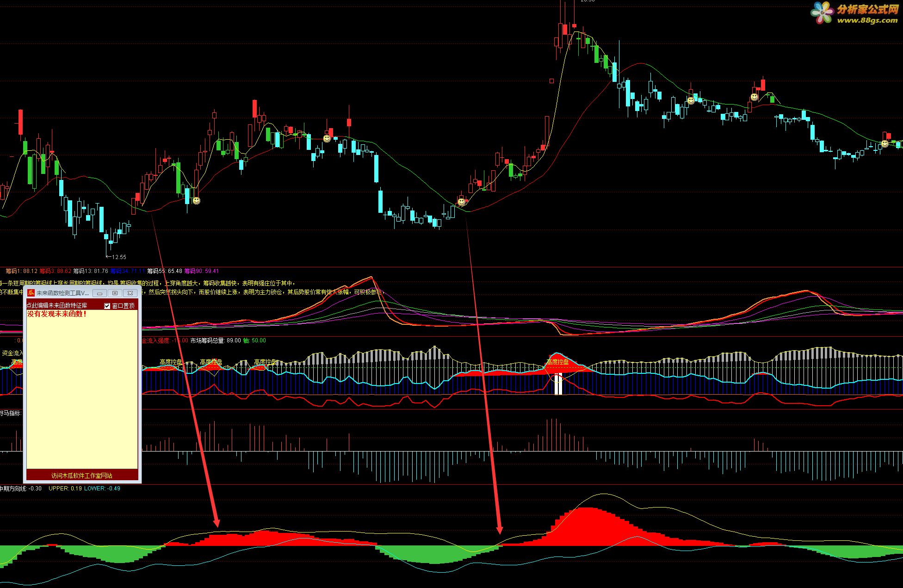
Task: Select the 筹码3: 88.62 indicator value
Action: [56, 271]
